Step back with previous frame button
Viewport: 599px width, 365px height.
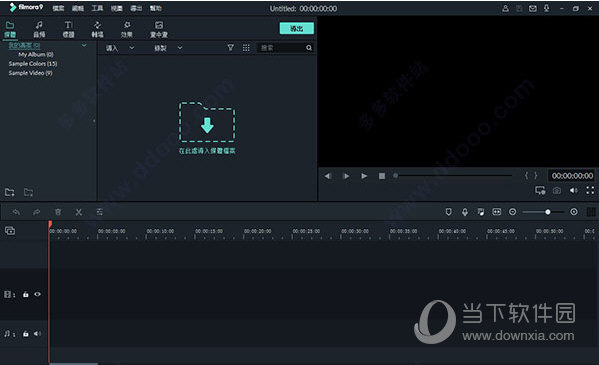pyautogui.click(x=328, y=176)
